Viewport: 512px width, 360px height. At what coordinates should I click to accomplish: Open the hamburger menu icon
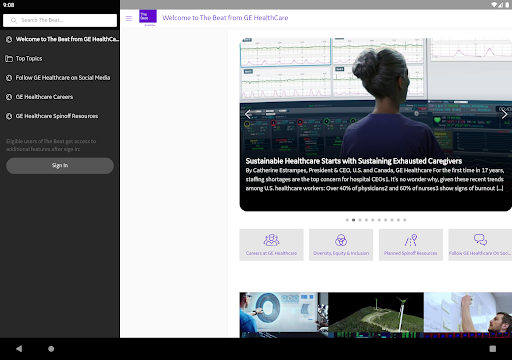click(129, 18)
